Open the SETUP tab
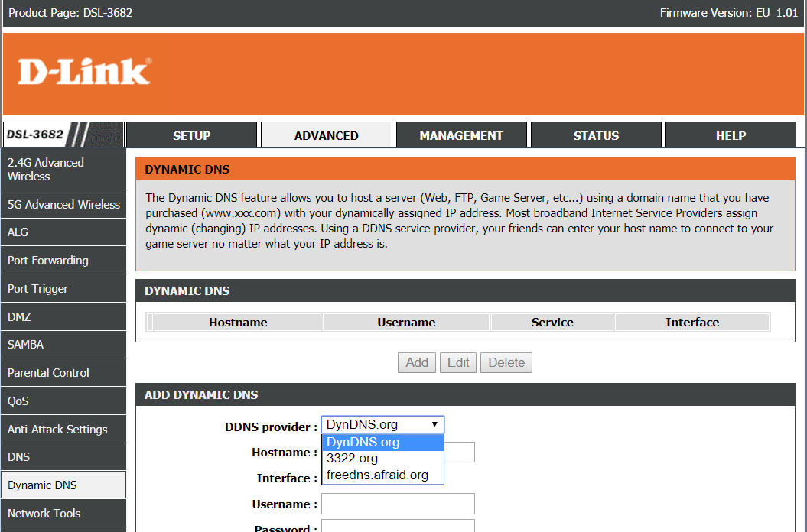This screenshot has height=532, width=807. pyautogui.click(x=191, y=135)
